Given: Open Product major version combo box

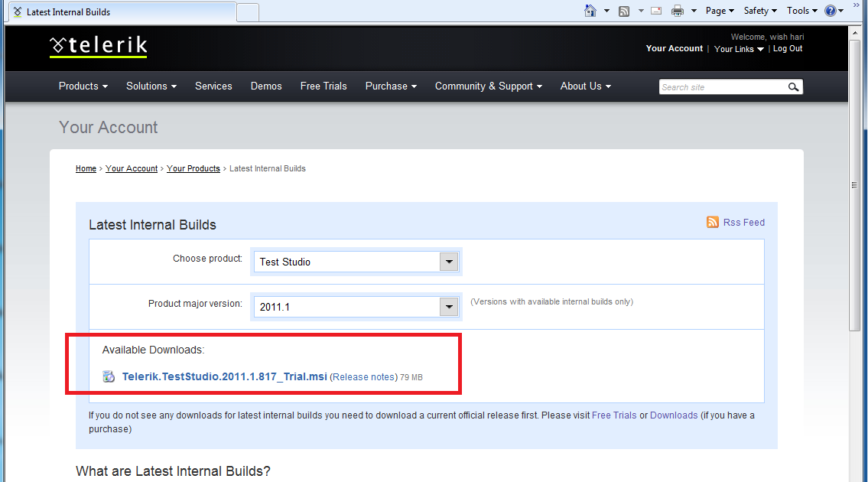Looking at the screenshot, I should point(356,307).
